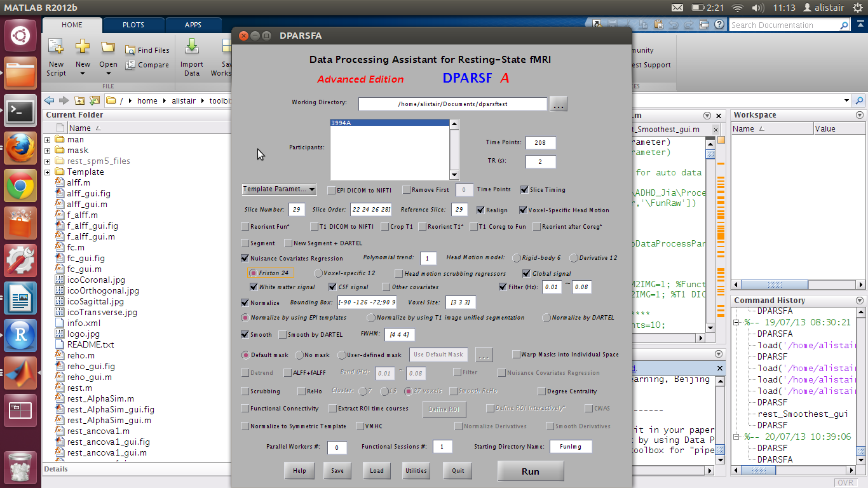Screen dimensions: 868x488
Task: Open the New dropdown arrow
Action: tap(83, 74)
